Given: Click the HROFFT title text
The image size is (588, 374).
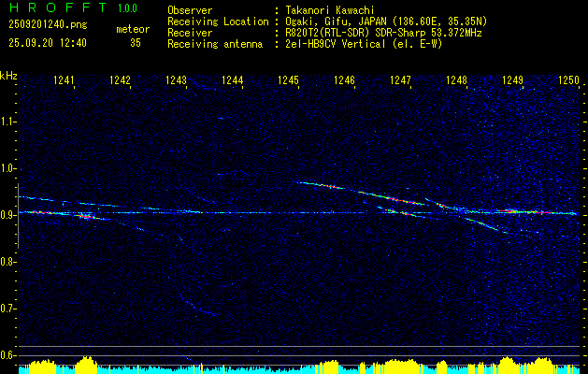Looking at the screenshot, I should [58, 7].
